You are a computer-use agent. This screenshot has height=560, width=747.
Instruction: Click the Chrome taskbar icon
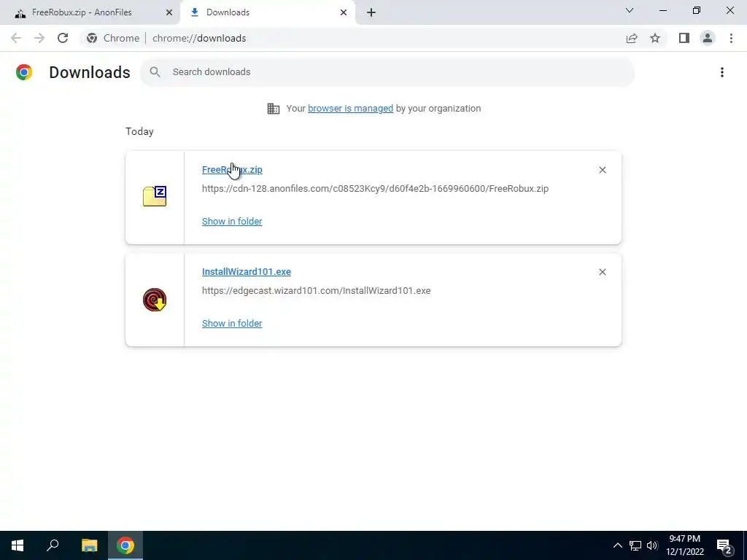tap(125, 545)
